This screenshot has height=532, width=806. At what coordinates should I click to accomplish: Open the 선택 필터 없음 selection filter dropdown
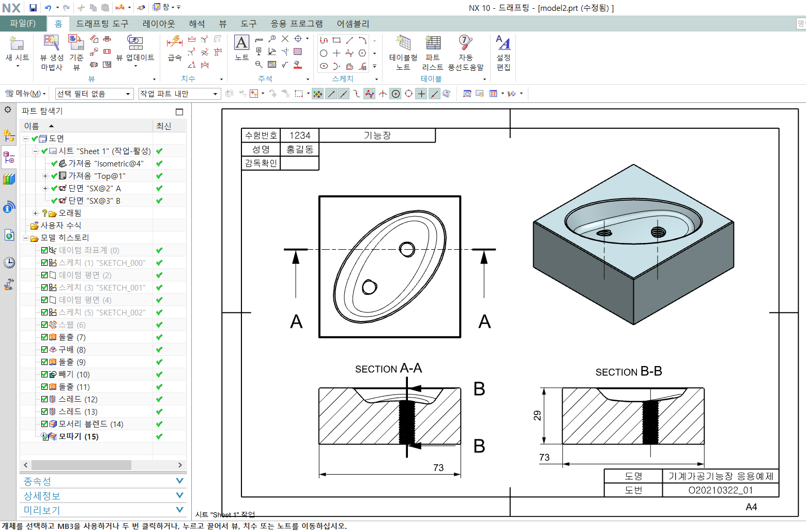tap(95, 94)
